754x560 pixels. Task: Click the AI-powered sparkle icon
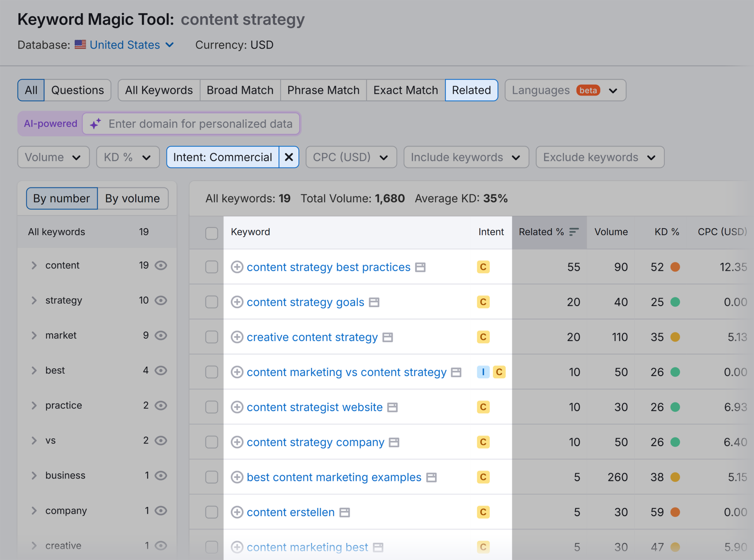tap(95, 124)
